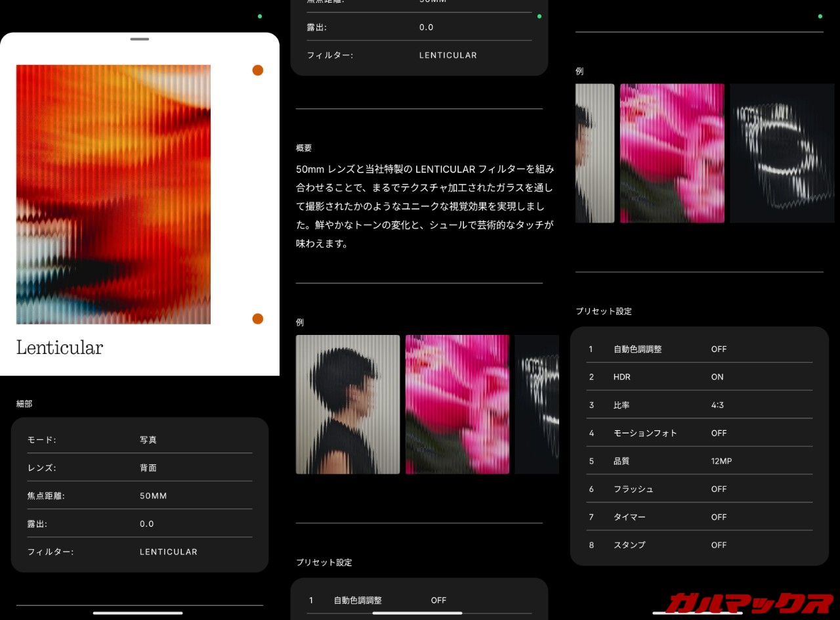Select the Lenticular title text
840x620 pixels.
(60, 347)
